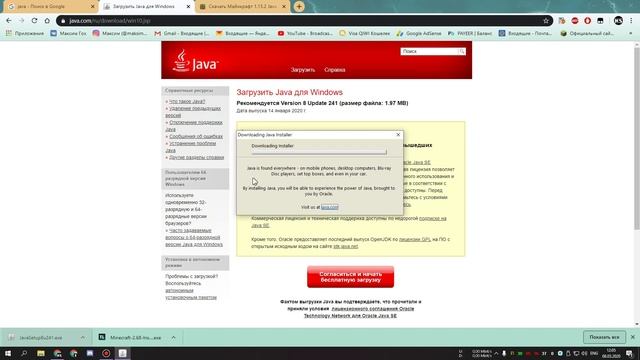This screenshot has width=640, height=360.
Task: Open the Gmail inbox bookmark
Action: [x=182, y=33]
